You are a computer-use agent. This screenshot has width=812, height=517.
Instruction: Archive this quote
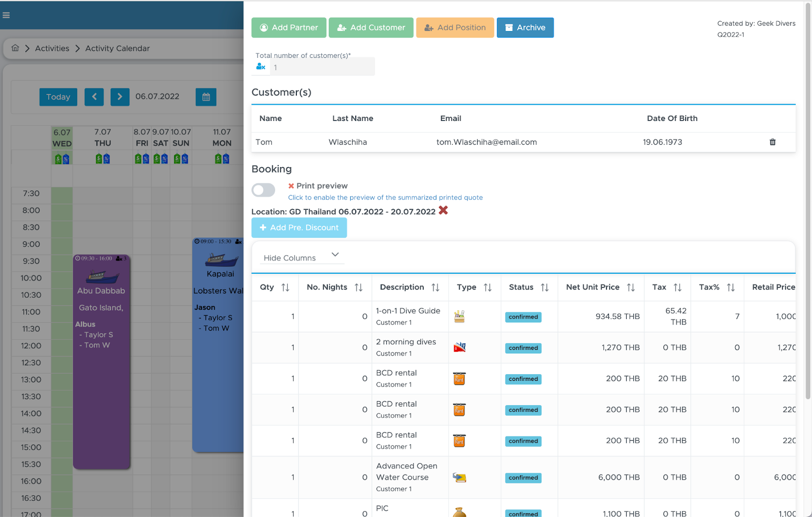click(525, 27)
